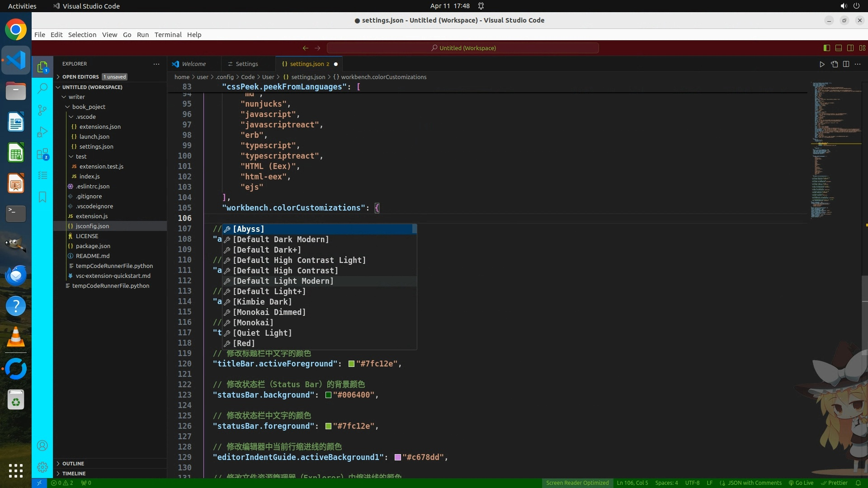Expand the OUTLINE section
Screen dimensions: 868x488
73,464
